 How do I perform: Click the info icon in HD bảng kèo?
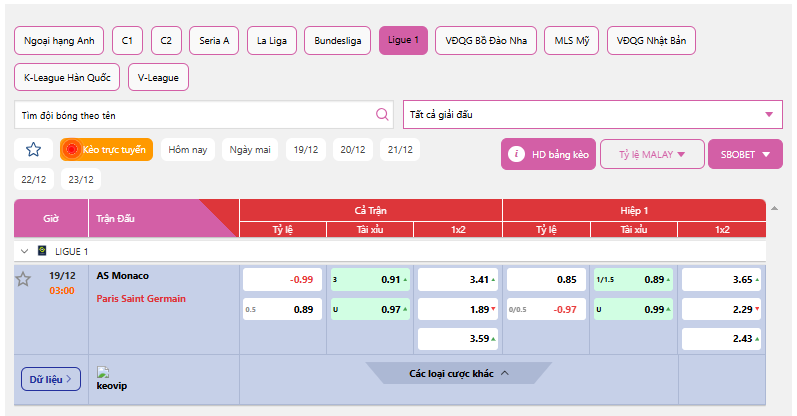516,154
